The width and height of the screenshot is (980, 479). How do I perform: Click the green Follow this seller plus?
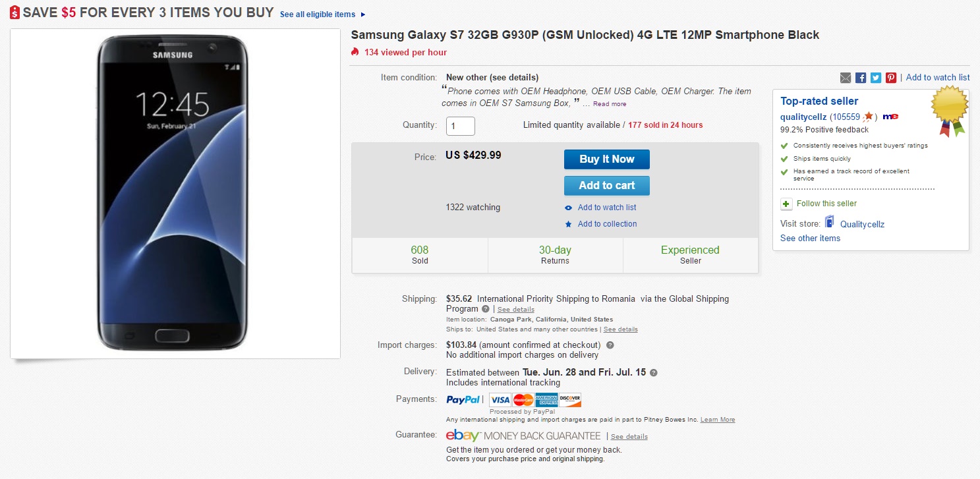786,204
